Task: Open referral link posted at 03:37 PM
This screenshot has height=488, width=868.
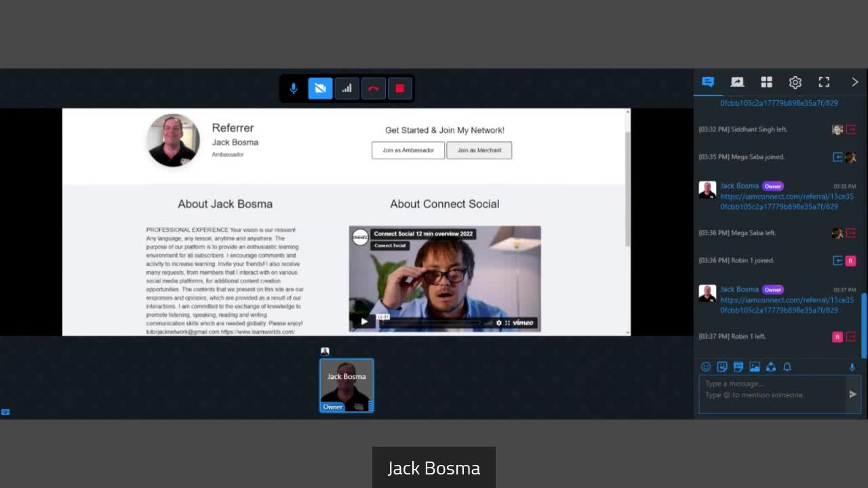Action: click(787, 305)
